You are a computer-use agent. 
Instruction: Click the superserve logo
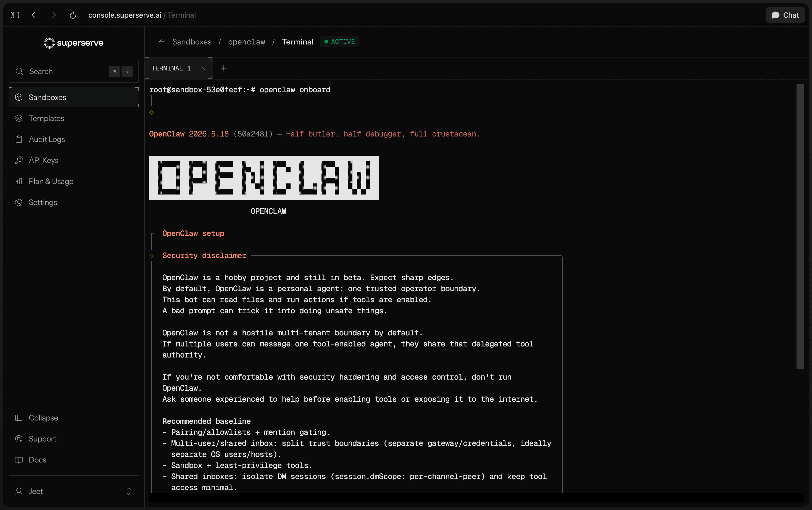[x=73, y=43]
